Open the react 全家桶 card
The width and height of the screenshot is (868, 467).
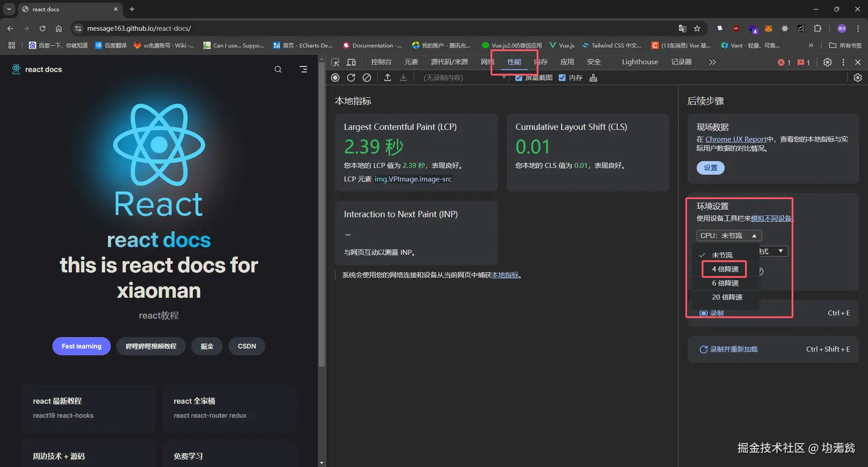(230, 408)
